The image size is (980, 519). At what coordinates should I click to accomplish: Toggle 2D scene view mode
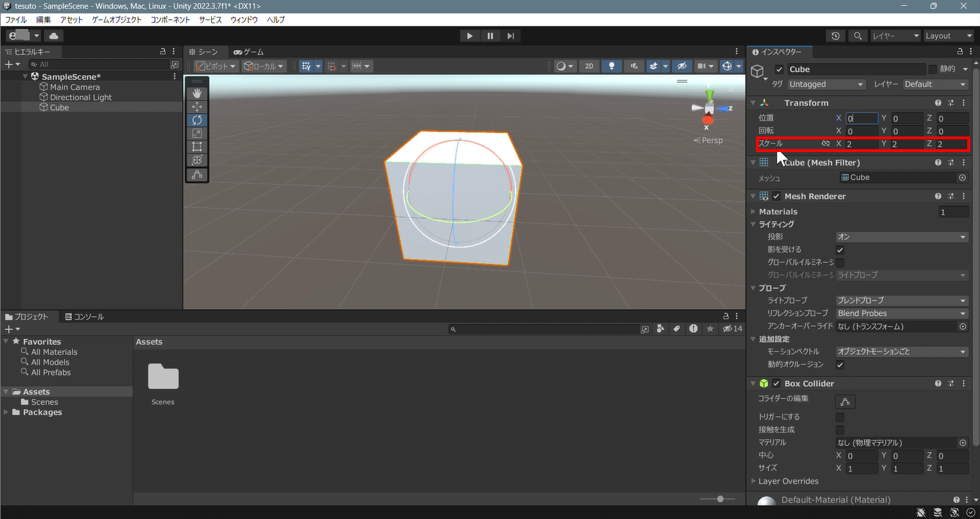tap(589, 66)
